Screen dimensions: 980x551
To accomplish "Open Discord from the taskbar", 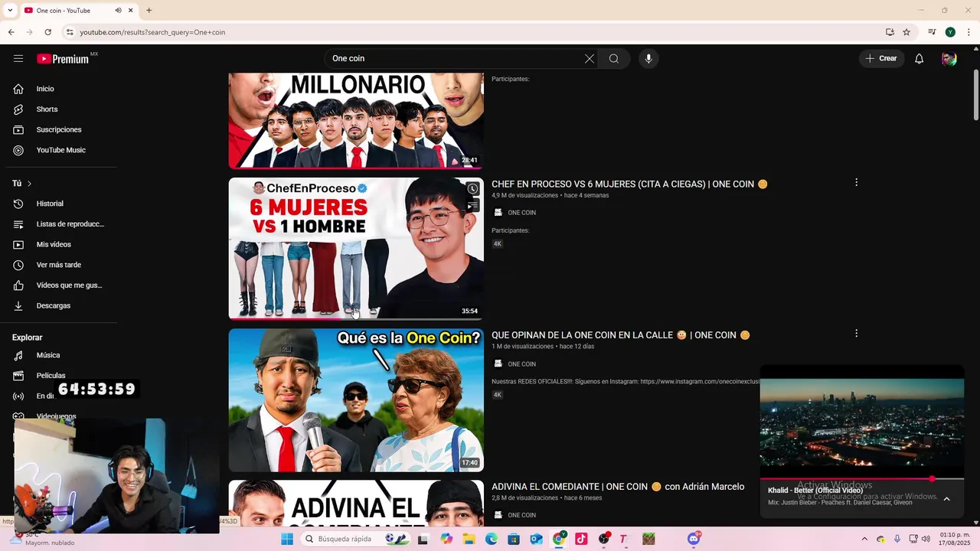I will tap(694, 539).
